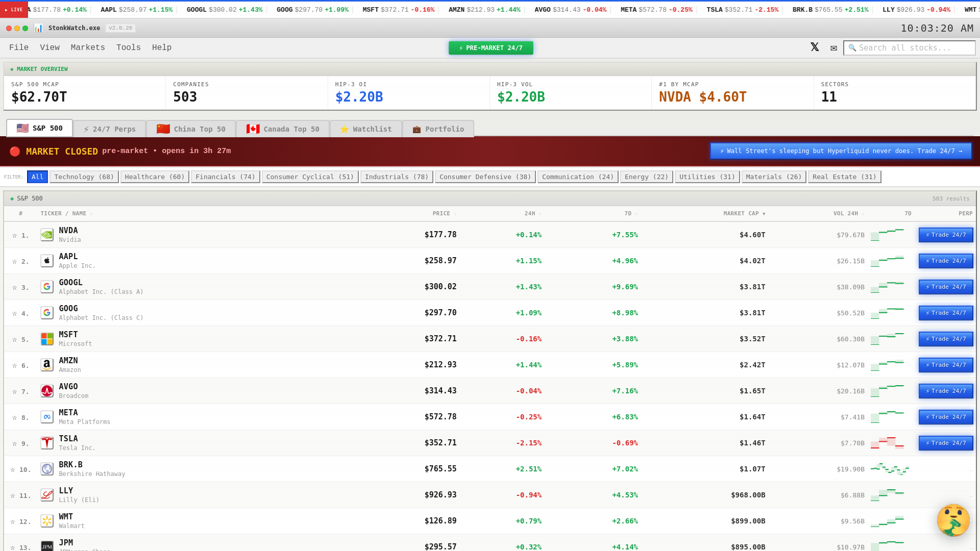980x551 pixels.
Task: Open the X (Twitter) icon link
Action: (x=815, y=47)
